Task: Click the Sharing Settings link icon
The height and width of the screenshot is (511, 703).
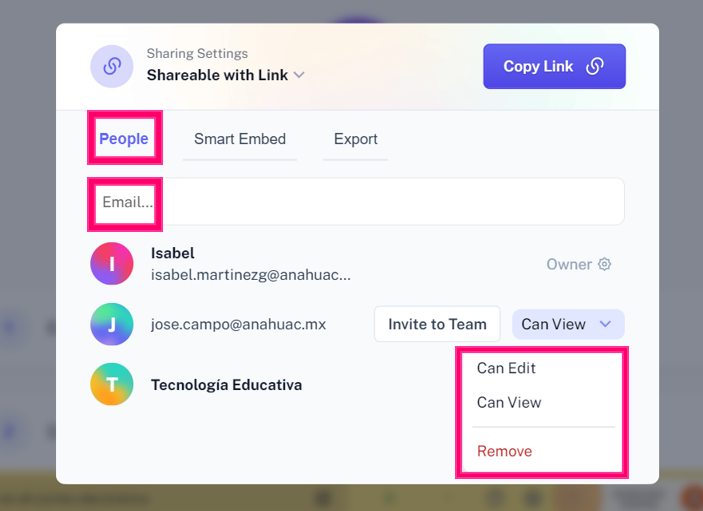Action: click(x=112, y=66)
